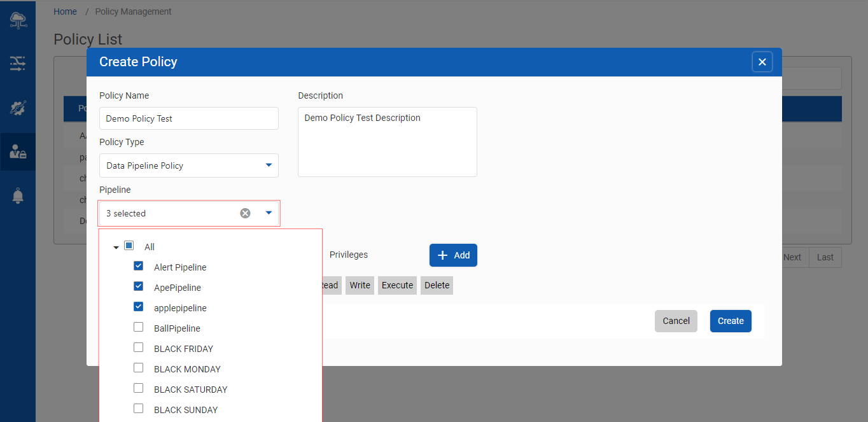The height and width of the screenshot is (422, 868).
Task: Close the Create Policy dialog
Action: click(x=762, y=62)
